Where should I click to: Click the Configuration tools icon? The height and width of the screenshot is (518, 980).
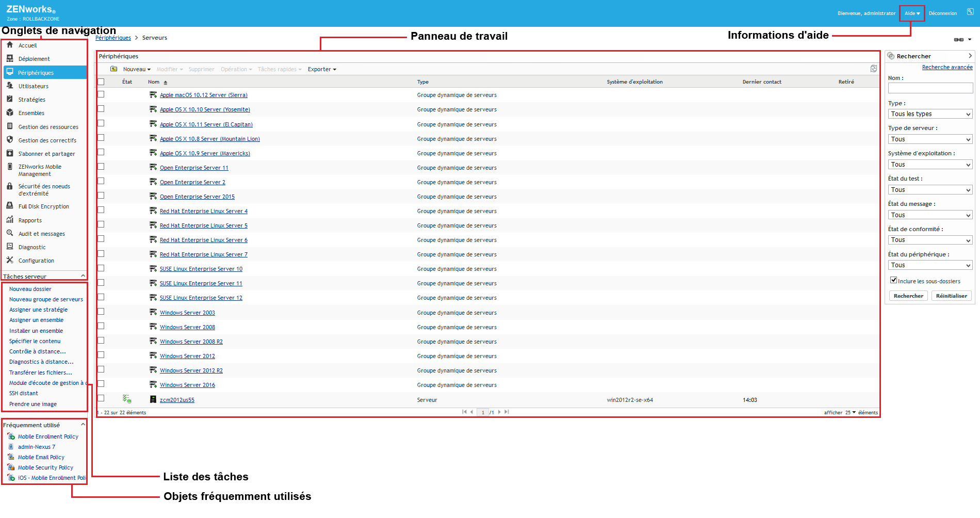tap(10, 260)
